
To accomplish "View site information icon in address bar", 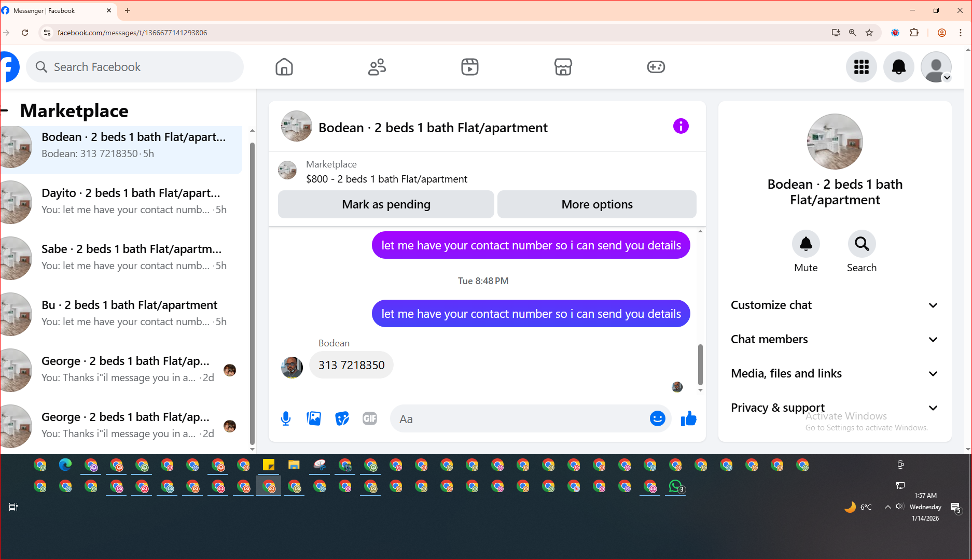I will (x=47, y=33).
